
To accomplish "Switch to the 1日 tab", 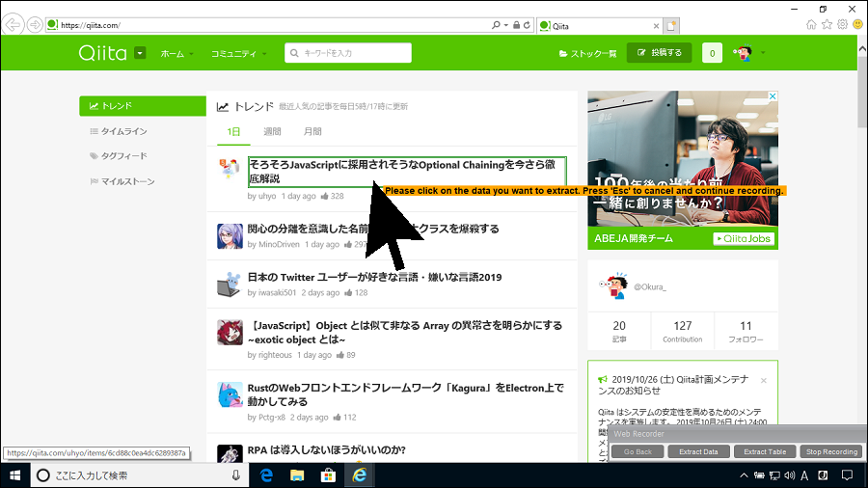I will (233, 132).
